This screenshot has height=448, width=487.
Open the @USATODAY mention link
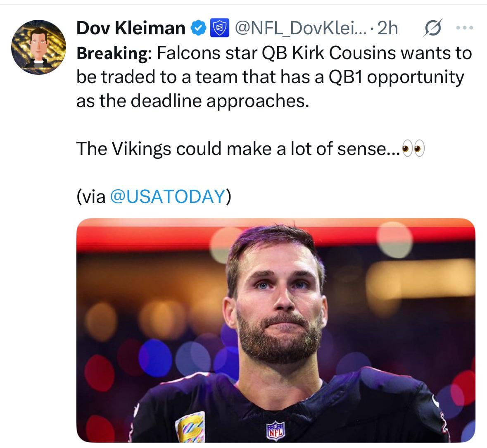click(x=167, y=196)
